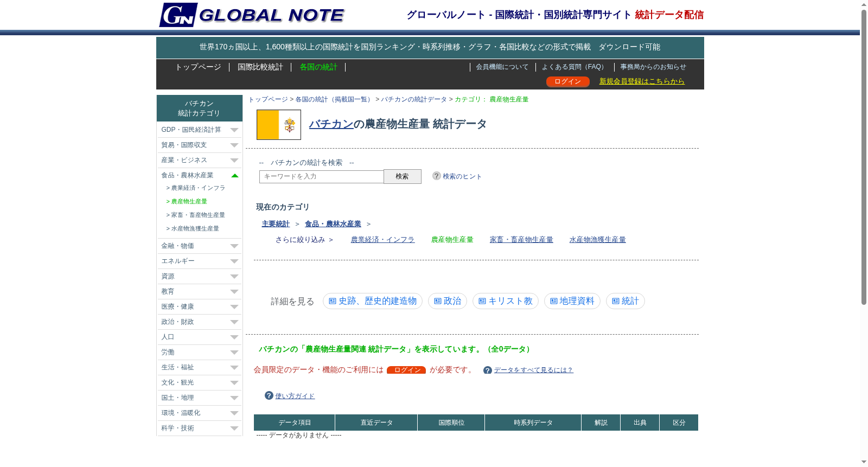The height and width of the screenshot is (467, 868).
Task: Expand the 労働 category
Action: click(x=200, y=352)
